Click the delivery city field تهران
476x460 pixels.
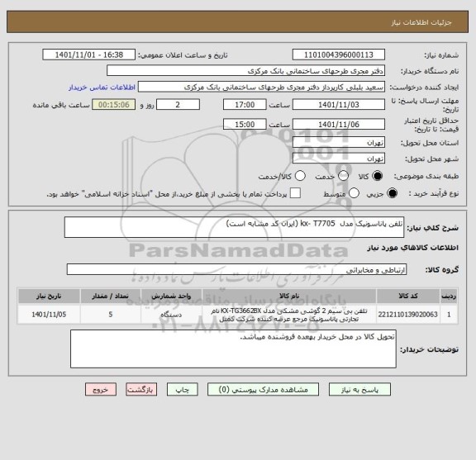339,159
